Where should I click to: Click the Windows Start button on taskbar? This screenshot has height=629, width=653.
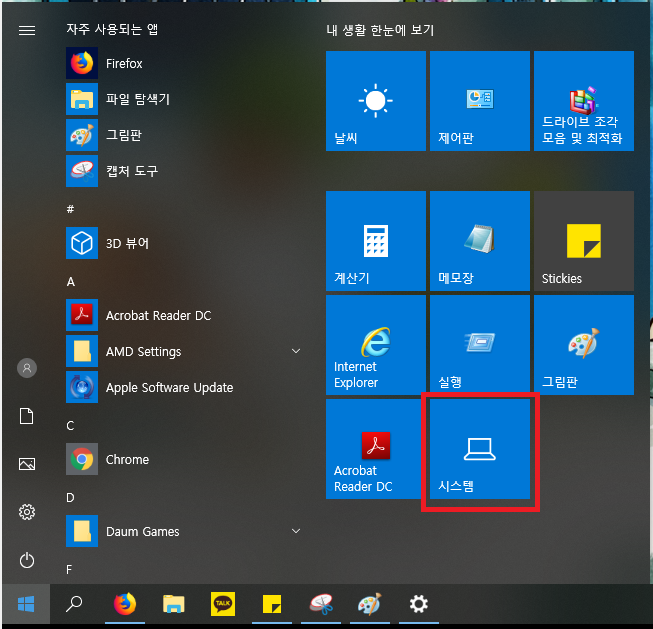point(26,604)
